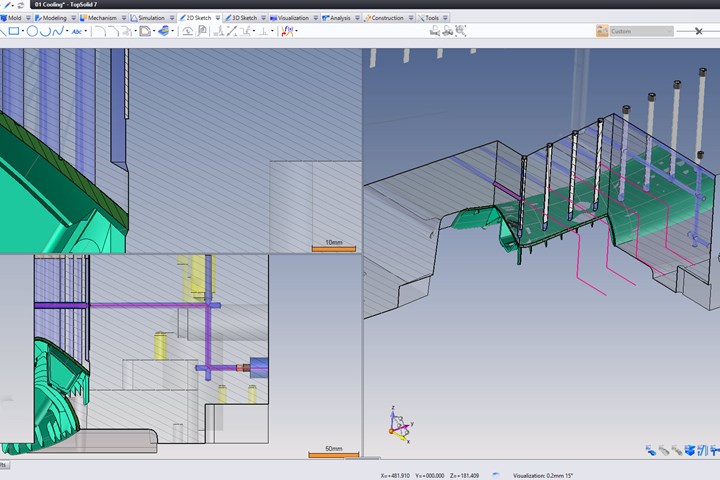Select the circle sketch tool
Image resolution: width=720 pixels, height=480 pixels.
point(32,31)
